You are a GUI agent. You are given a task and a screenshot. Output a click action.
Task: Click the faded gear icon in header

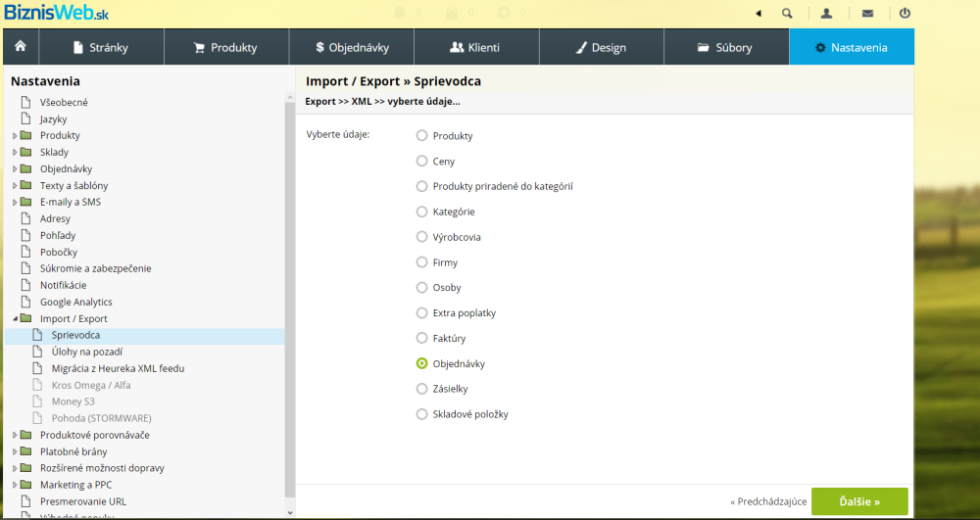coord(504,13)
